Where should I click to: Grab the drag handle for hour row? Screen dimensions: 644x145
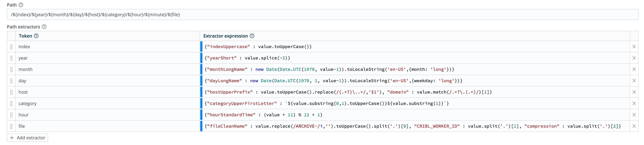[x=11, y=115]
